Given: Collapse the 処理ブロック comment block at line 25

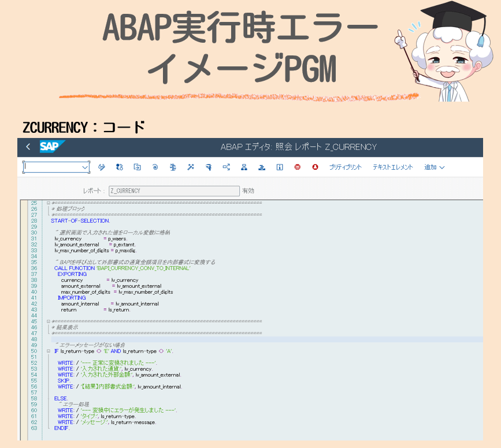Looking at the screenshot, I should pyautogui.click(x=49, y=203).
